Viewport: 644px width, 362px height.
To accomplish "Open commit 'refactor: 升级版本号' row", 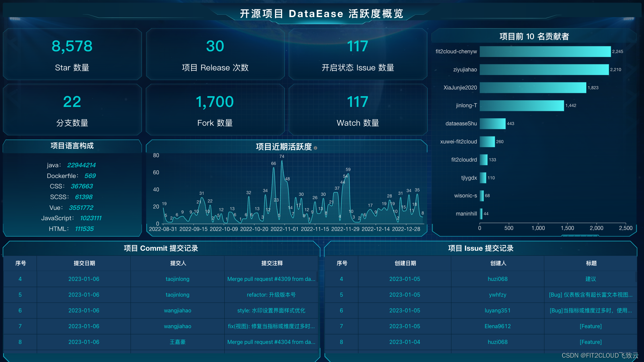I will pos(271,295).
